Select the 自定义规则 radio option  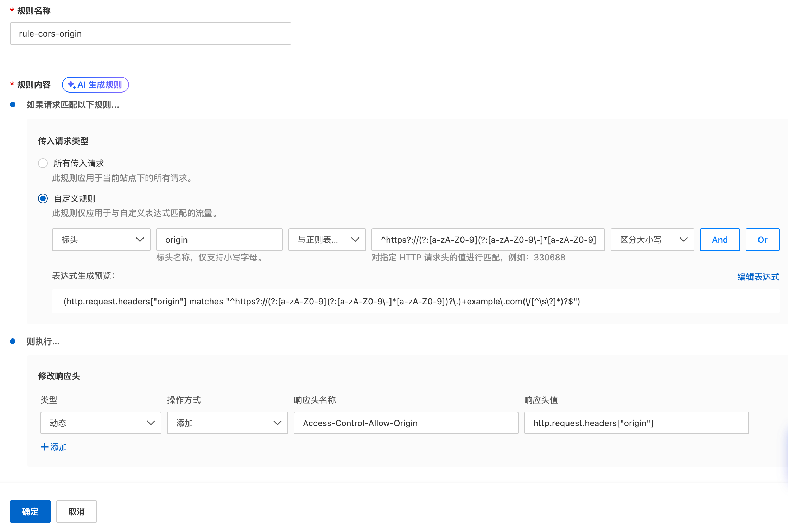tap(43, 198)
